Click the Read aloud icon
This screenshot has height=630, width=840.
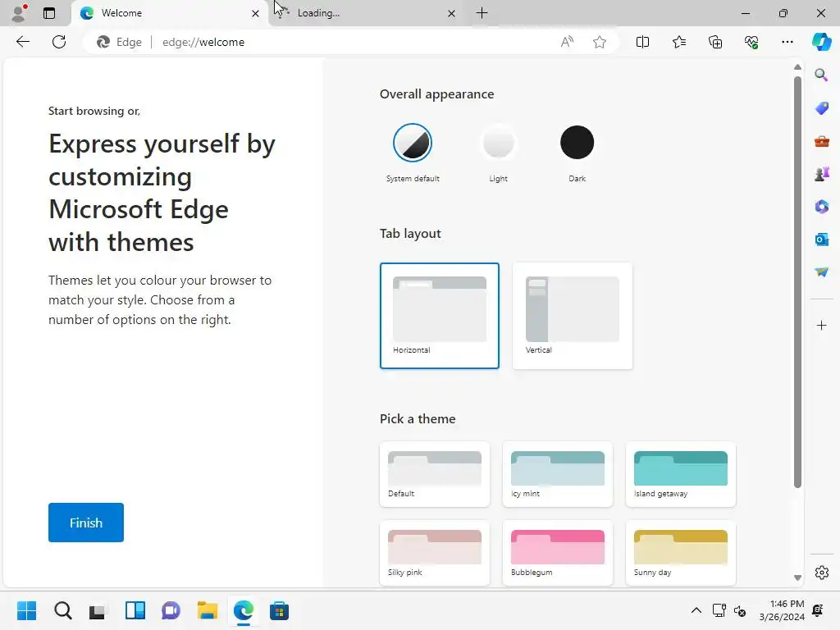(x=567, y=42)
